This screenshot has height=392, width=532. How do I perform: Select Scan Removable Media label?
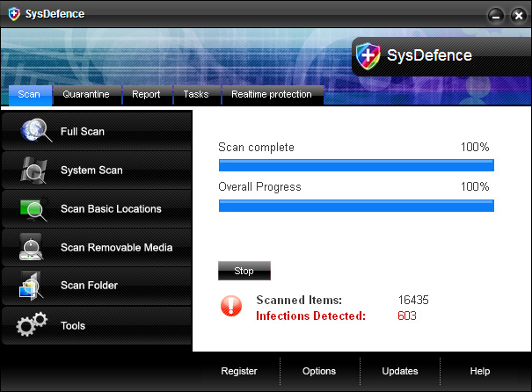pos(116,248)
